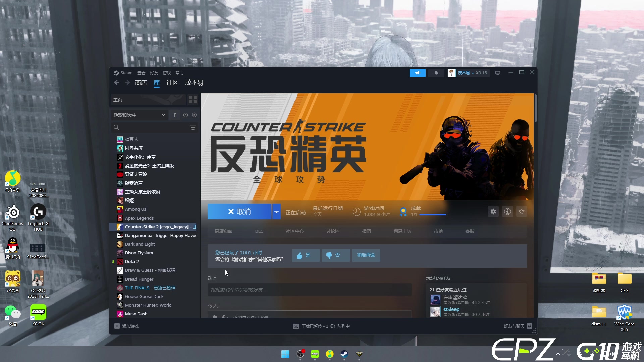Click Steam icon in the taskbar
The width and height of the screenshot is (644, 362).
pos(344,354)
